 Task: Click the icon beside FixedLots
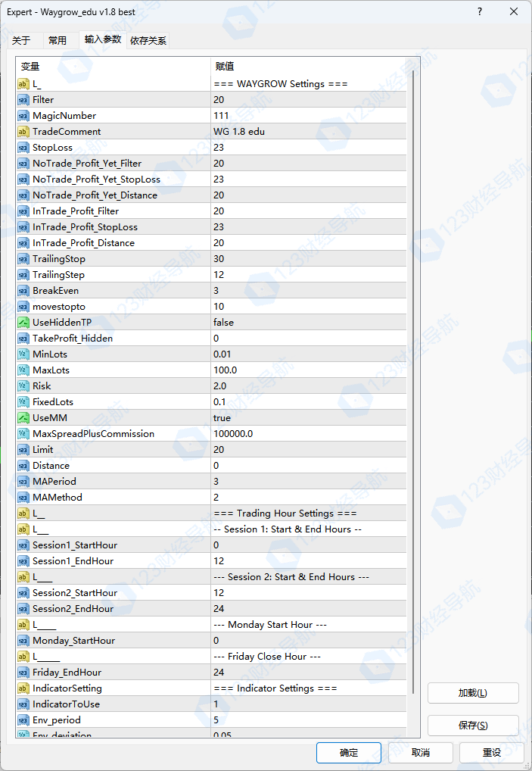point(23,401)
